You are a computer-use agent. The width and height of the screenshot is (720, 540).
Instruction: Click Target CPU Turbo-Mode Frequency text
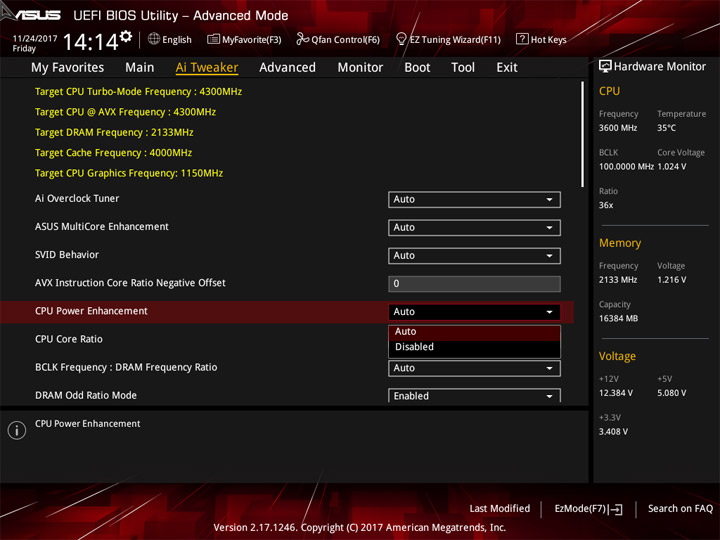138,92
